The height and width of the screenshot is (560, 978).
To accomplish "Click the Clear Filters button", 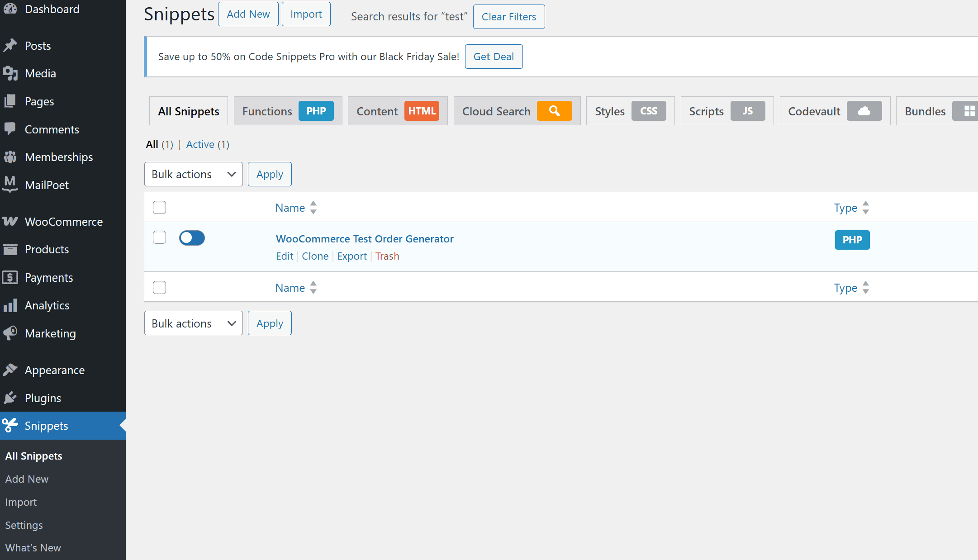I will [x=508, y=17].
